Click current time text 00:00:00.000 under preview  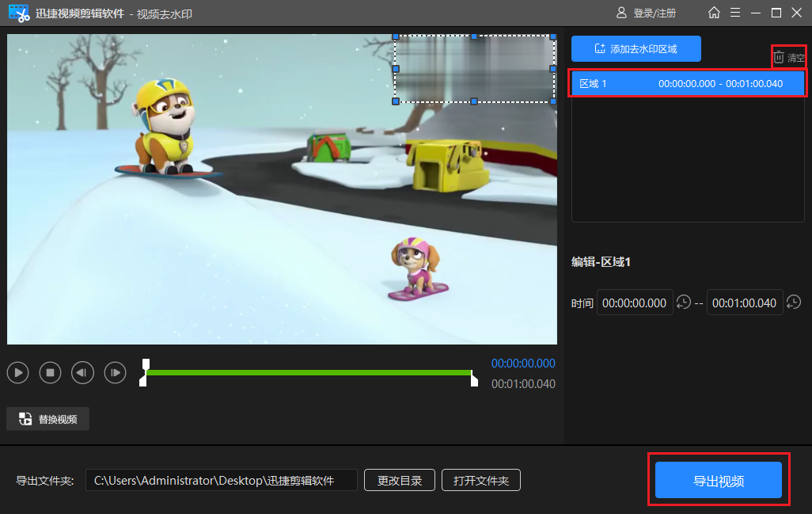(523, 364)
